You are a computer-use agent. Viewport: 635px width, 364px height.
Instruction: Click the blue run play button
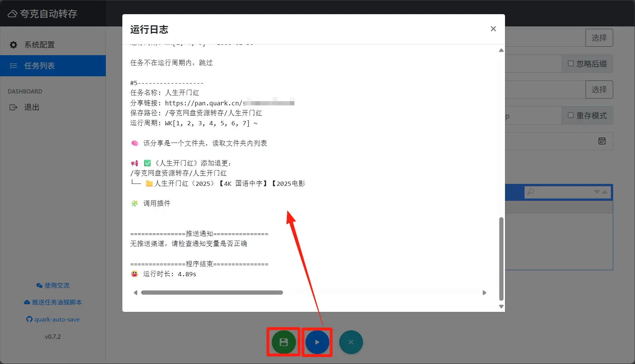pyautogui.click(x=317, y=342)
